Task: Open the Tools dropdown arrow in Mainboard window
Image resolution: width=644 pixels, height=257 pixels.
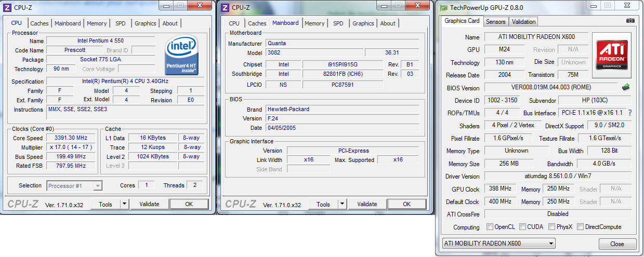Action: pyautogui.click(x=342, y=204)
